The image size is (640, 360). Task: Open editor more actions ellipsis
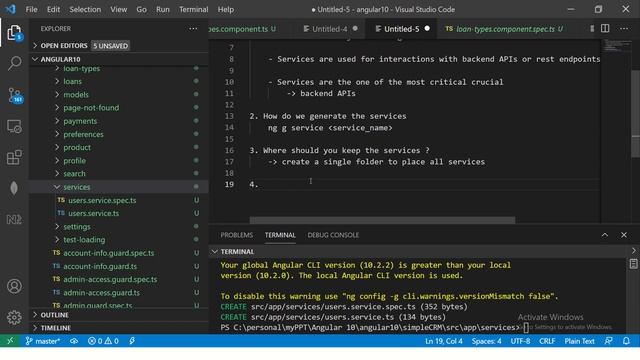[x=624, y=29]
